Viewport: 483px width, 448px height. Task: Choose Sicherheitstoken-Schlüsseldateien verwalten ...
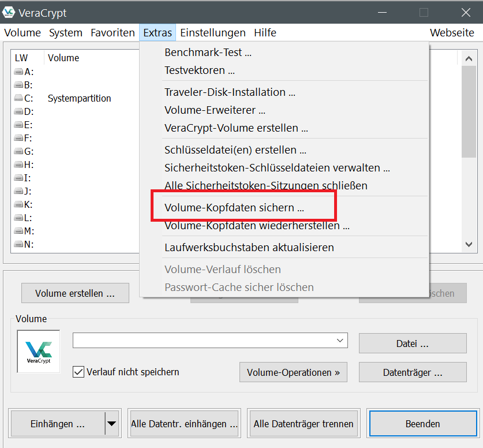[284, 167]
